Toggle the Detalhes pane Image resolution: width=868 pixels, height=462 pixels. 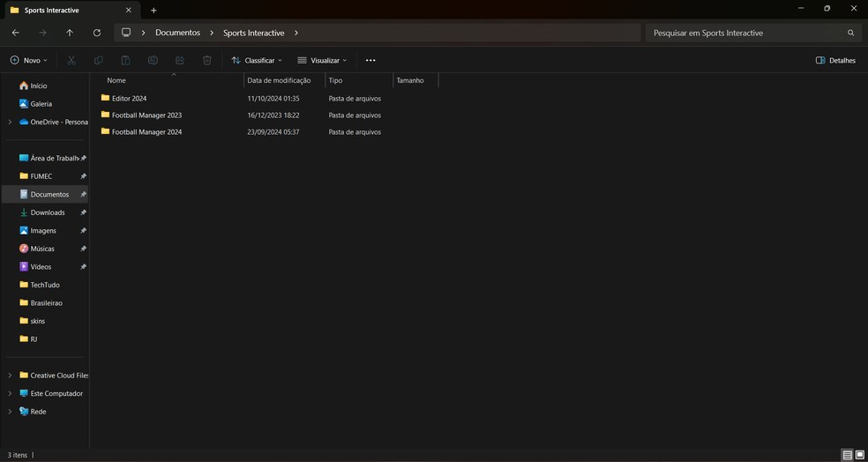coord(835,60)
